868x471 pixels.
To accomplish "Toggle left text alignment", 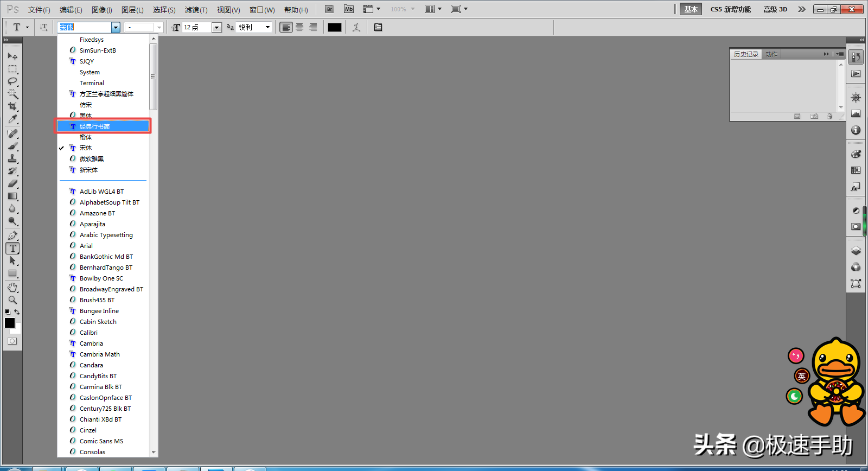I will click(x=286, y=27).
